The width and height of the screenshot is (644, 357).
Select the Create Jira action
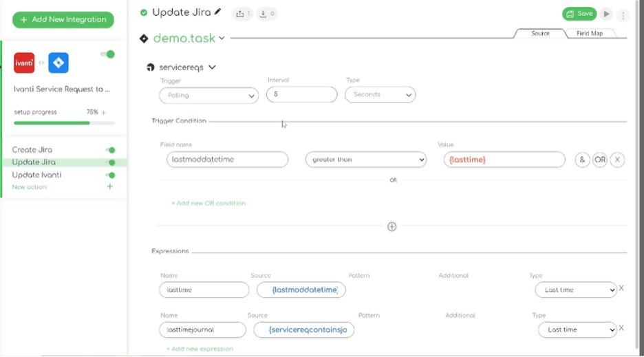point(32,150)
